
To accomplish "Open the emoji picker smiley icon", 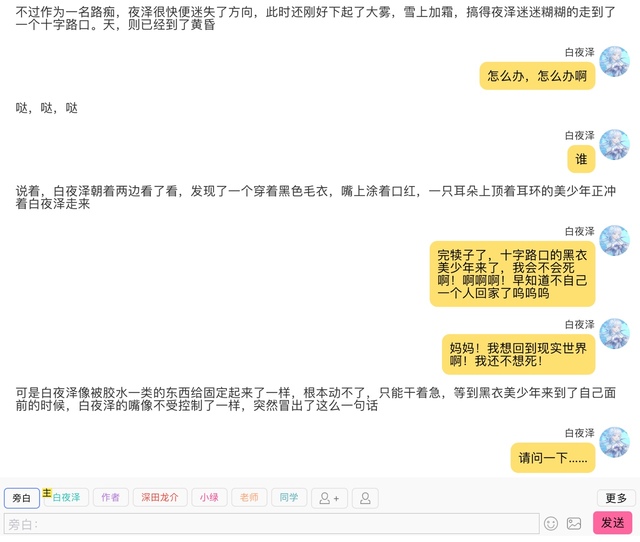I will click(551, 523).
